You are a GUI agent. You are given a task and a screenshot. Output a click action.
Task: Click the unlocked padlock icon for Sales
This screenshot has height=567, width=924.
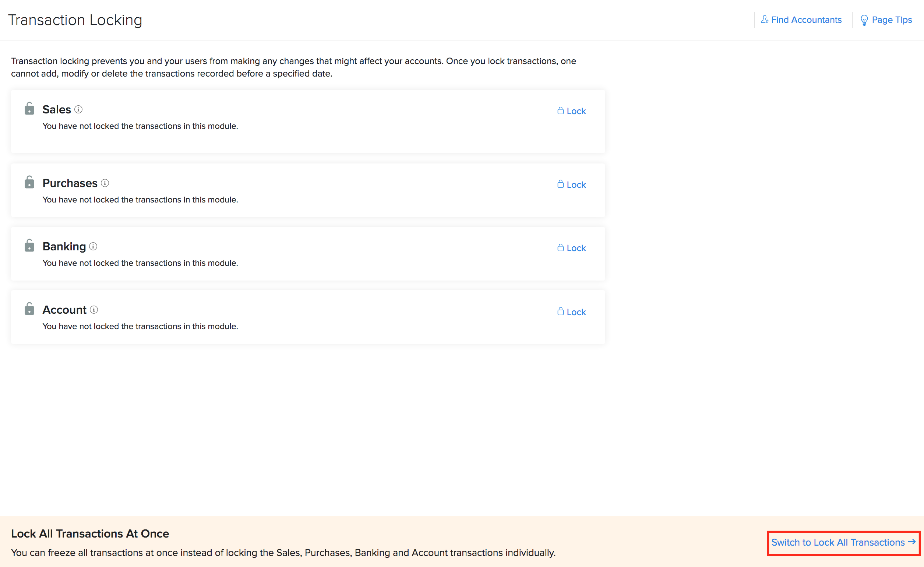pos(29,109)
